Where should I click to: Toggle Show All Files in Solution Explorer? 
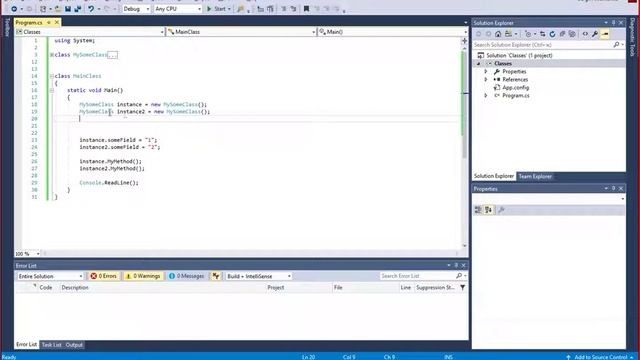pos(572,34)
